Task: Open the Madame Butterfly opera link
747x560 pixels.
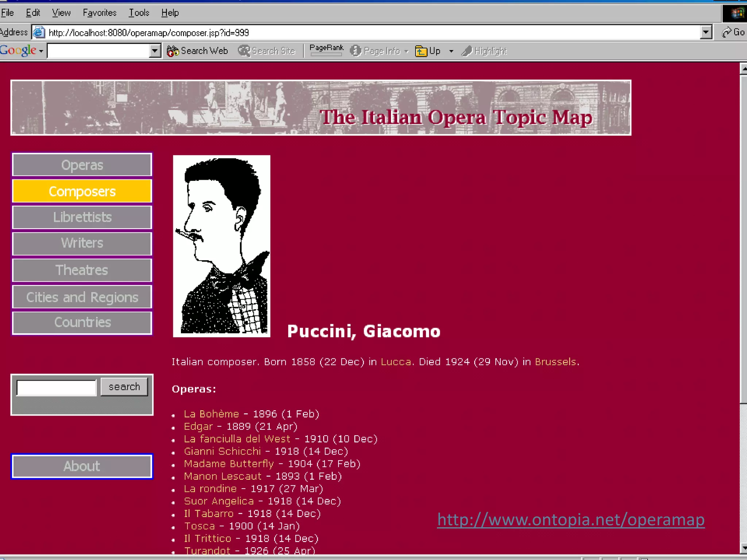Action: point(229,464)
